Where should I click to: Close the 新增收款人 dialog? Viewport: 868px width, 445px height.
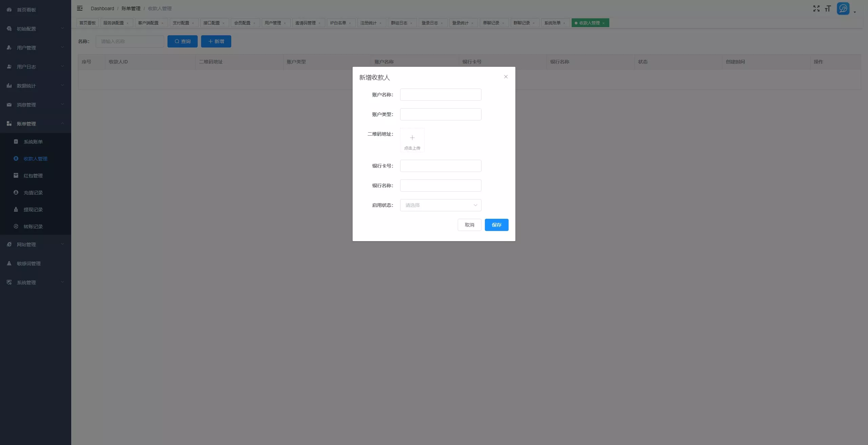pos(506,77)
